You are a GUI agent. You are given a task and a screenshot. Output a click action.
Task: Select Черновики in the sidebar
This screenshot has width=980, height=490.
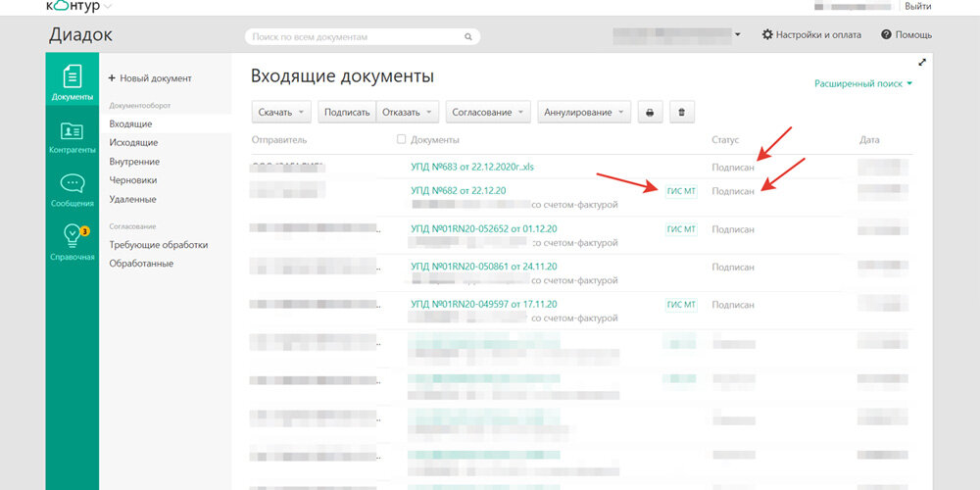pyautogui.click(x=132, y=180)
